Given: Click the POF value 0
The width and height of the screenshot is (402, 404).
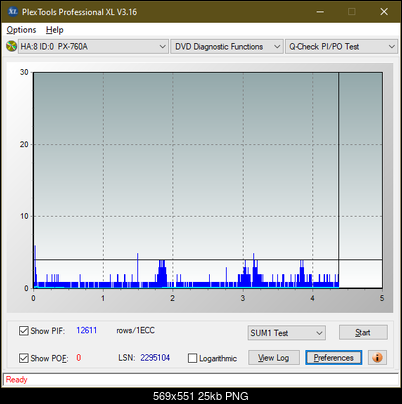Looking at the screenshot, I should click(x=79, y=358).
